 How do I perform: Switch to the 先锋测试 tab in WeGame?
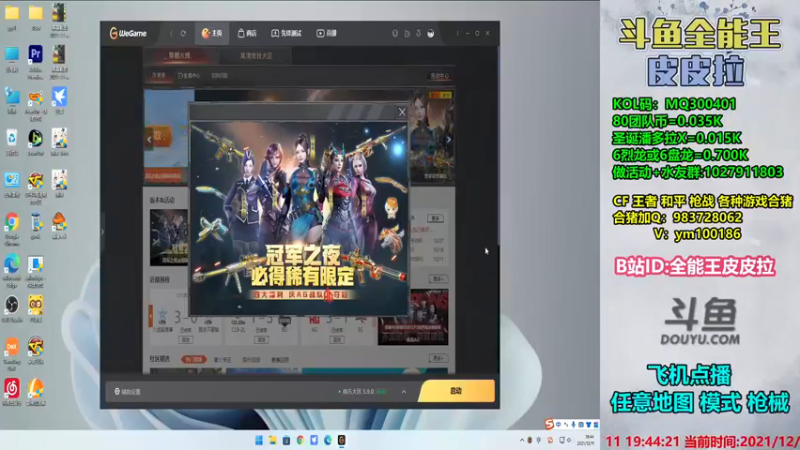(286, 33)
